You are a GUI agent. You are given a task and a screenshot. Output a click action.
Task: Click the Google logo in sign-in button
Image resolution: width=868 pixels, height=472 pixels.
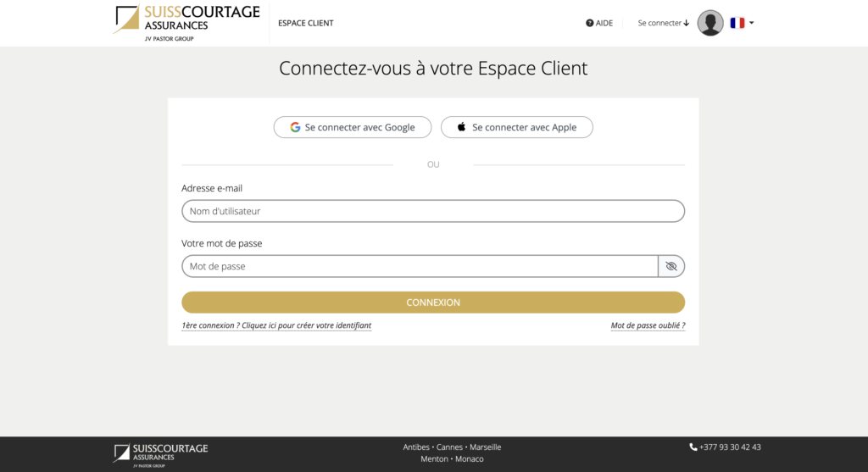click(x=295, y=127)
